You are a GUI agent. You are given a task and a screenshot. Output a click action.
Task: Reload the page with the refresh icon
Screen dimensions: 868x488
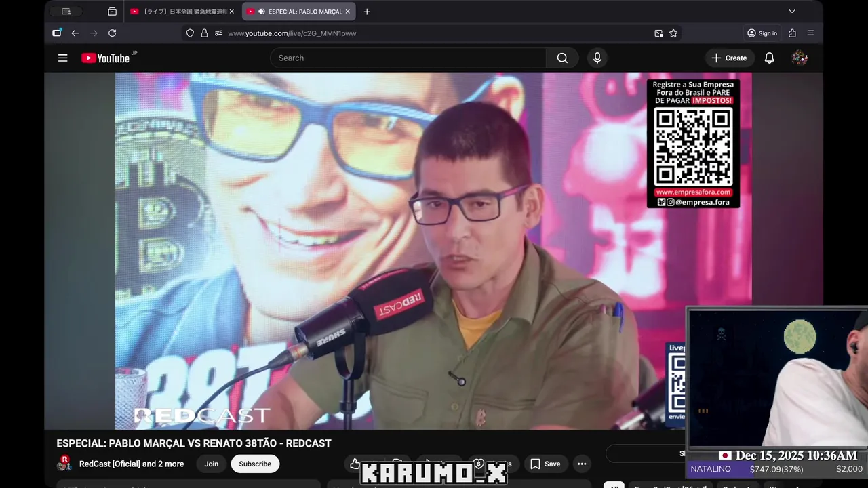(x=113, y=33)
